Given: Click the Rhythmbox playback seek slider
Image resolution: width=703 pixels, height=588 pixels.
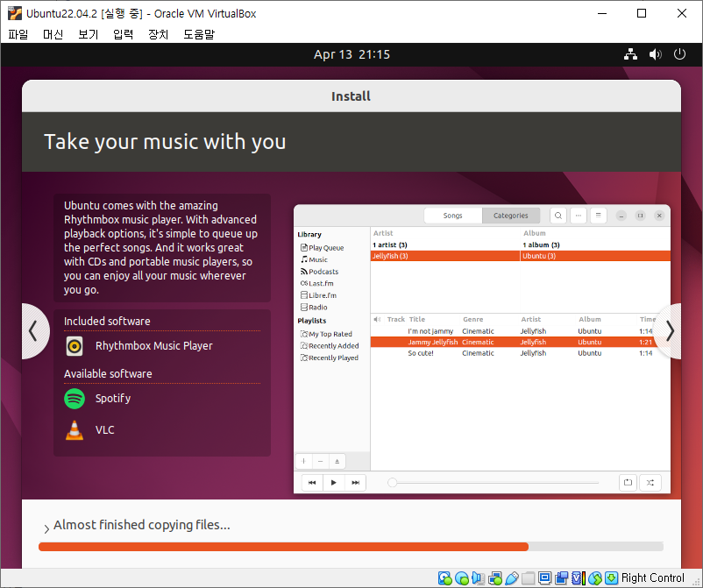Looking at the screenshot, I should (494, 483).
